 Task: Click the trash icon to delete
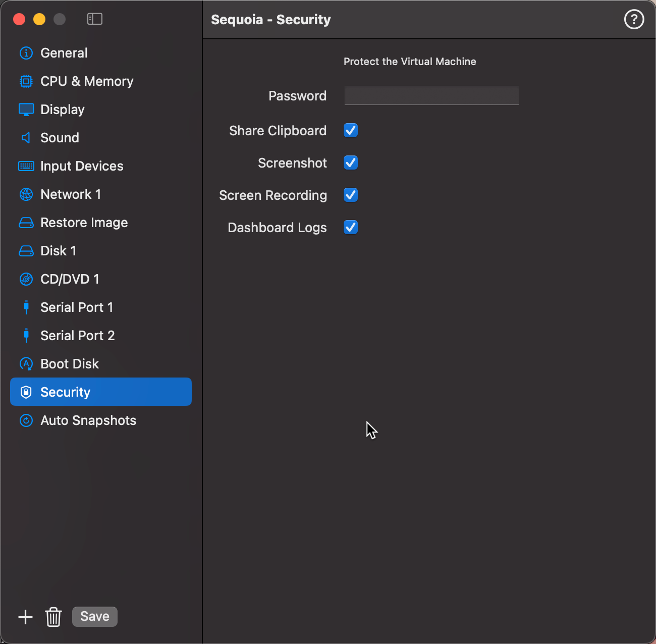(x=53, y=617)
